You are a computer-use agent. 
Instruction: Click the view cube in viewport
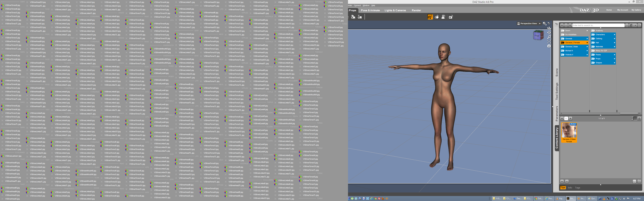tap(538, 36)
